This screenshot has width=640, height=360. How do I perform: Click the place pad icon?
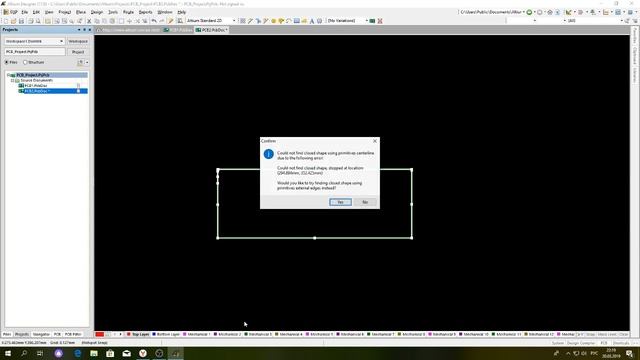(x=273, y=21)
